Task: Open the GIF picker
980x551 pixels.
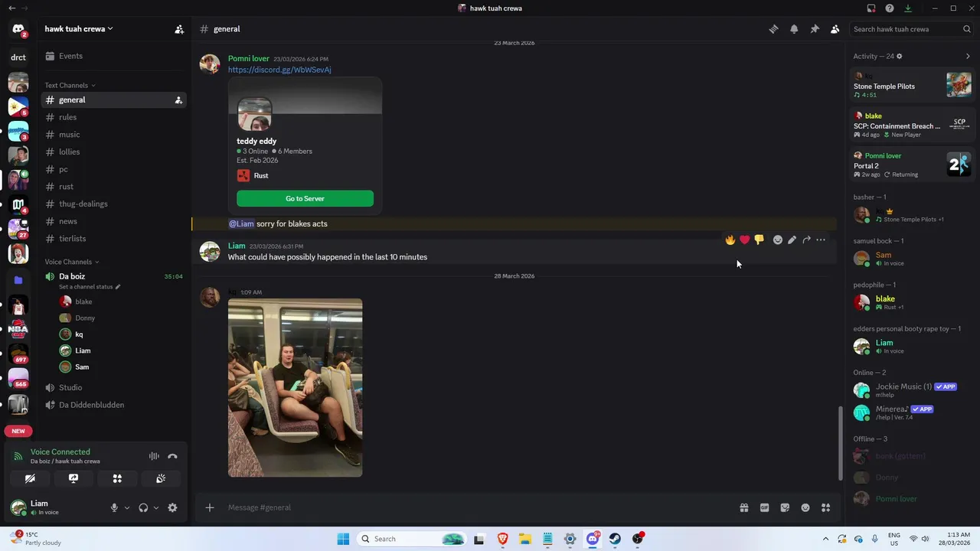Action: [x=764, y=507]
